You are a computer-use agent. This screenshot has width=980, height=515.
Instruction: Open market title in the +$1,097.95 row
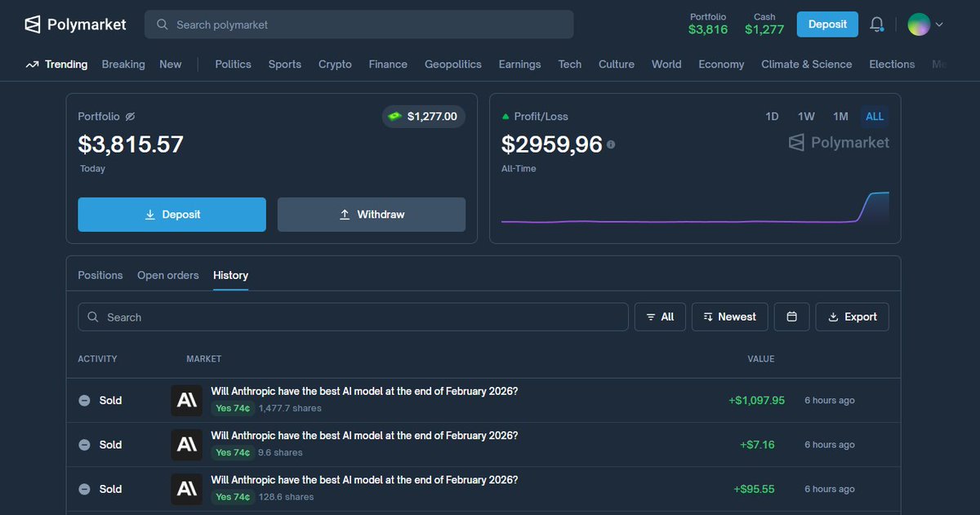(364, 391)
